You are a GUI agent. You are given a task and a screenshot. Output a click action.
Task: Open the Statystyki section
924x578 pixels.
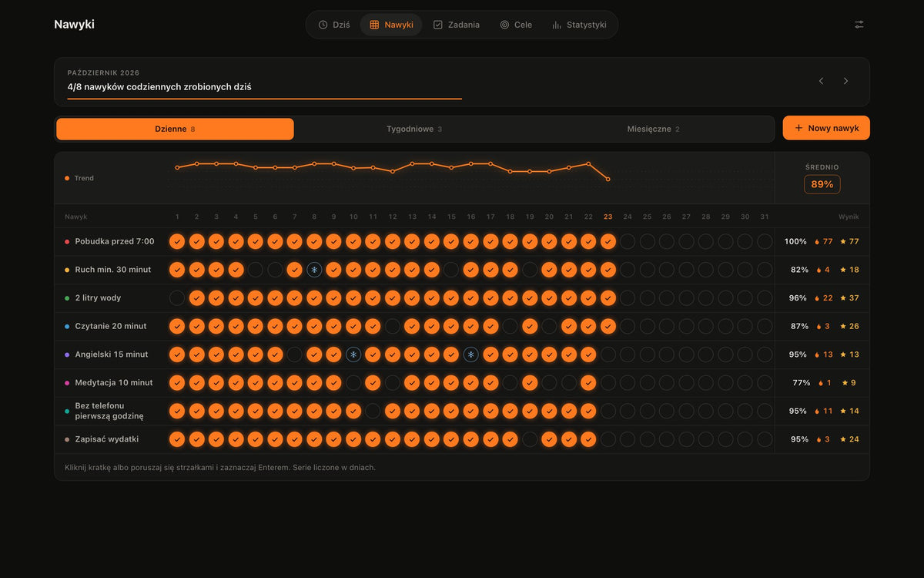click(579, 25)
